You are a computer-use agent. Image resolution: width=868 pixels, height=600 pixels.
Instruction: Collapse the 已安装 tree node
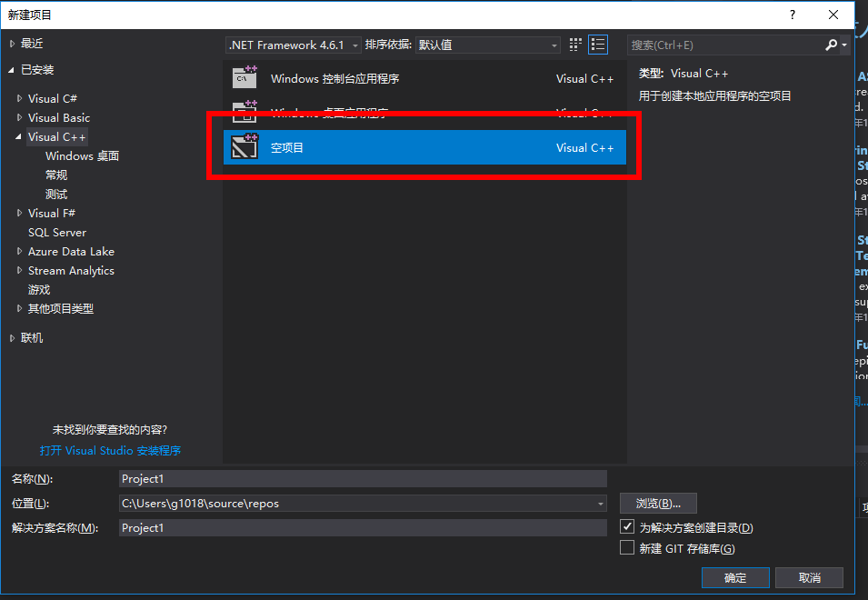(11, 70)
